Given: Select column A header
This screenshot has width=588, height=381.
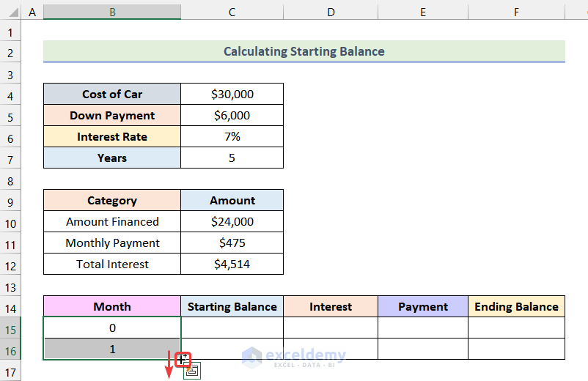Looking at the screenshot, I should tap(32, 12).
